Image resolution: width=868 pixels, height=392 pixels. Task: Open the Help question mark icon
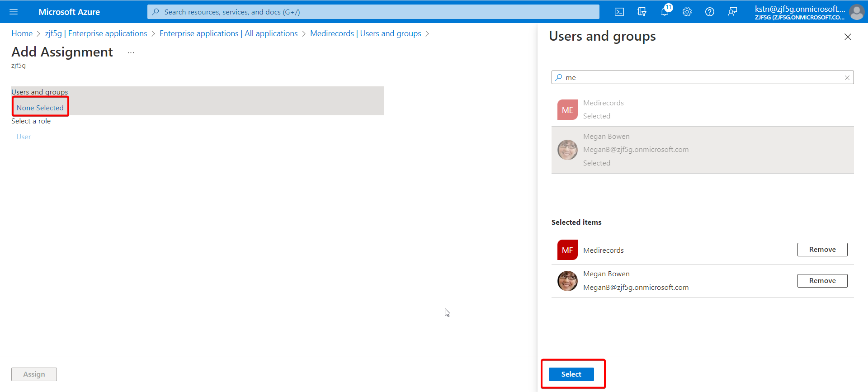710,12
